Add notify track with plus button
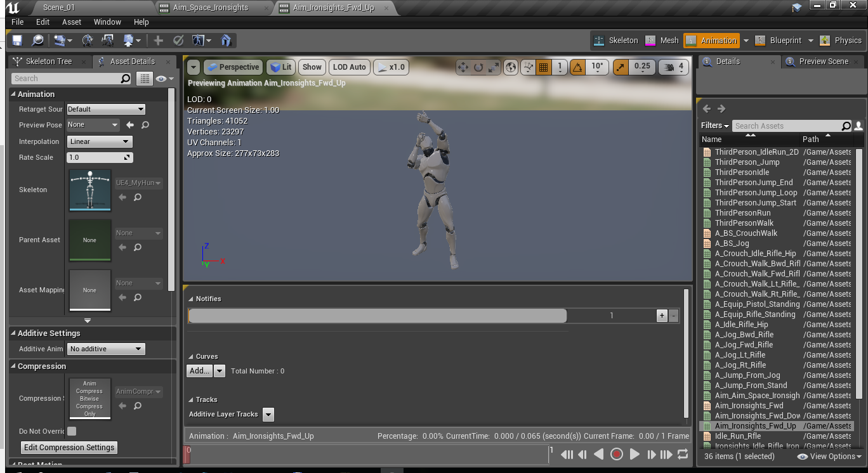The image size is (868, 473). [662, 315]
